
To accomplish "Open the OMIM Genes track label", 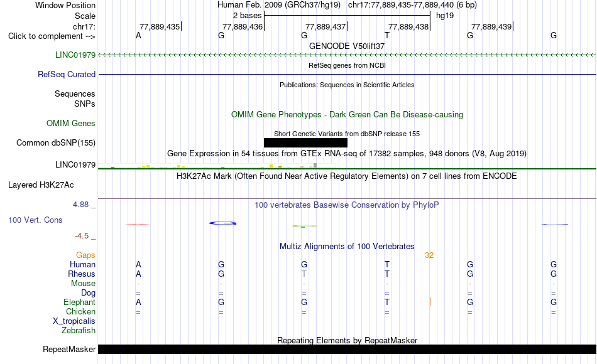I will (x=70, y=123).
